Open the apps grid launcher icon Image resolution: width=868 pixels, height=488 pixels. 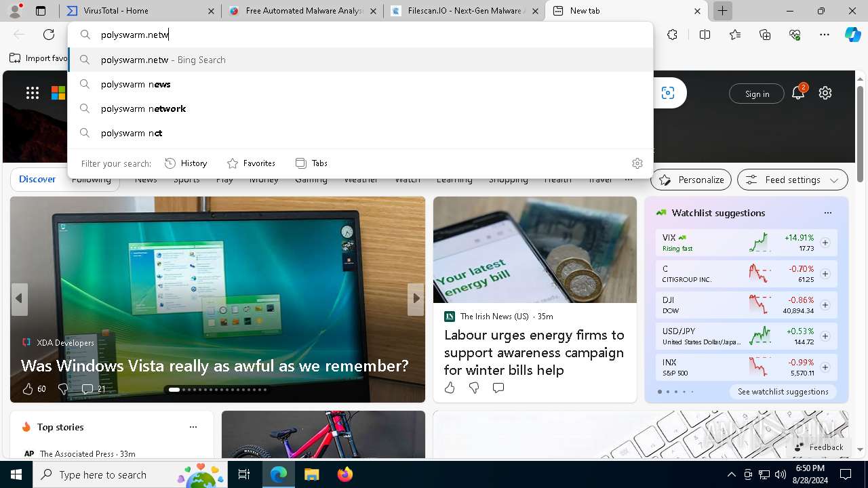(33, 94)
